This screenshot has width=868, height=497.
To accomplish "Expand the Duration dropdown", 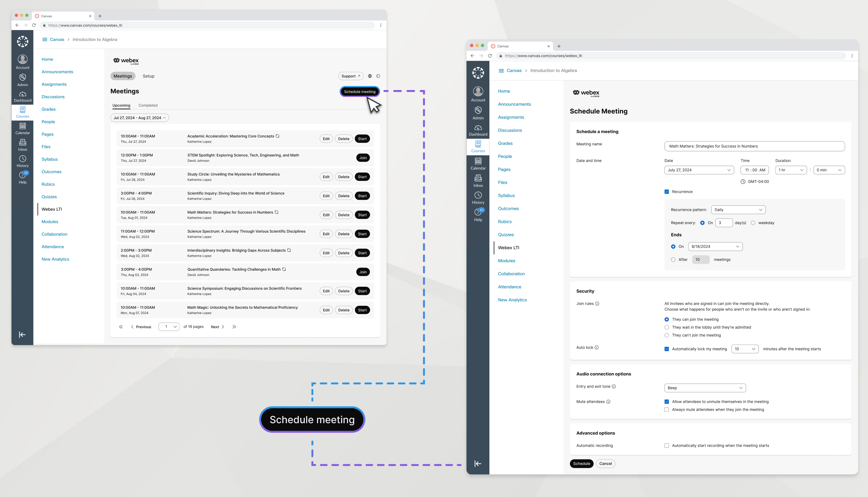I will click(791, 170).
